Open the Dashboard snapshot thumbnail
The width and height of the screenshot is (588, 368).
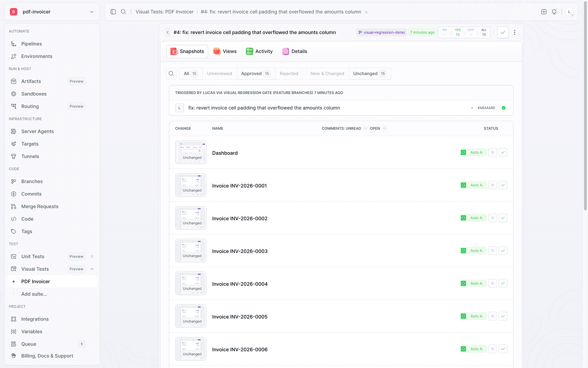(x=191, y=152)
